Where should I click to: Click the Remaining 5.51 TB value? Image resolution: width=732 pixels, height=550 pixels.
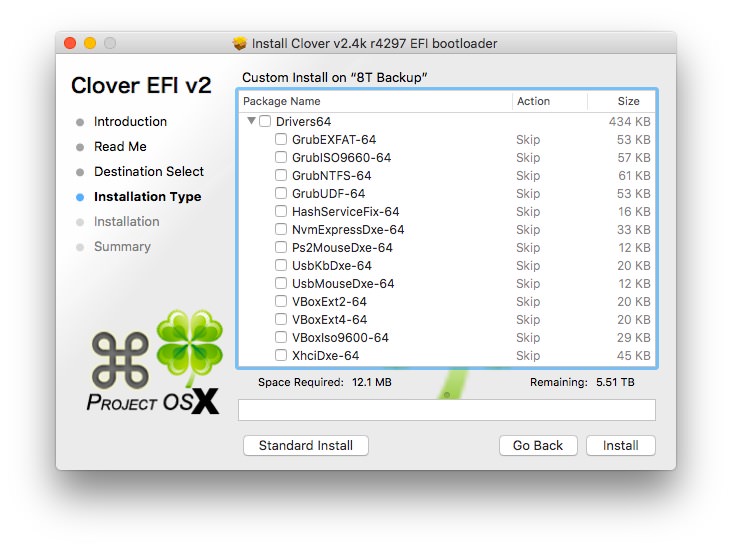(615, 382)
